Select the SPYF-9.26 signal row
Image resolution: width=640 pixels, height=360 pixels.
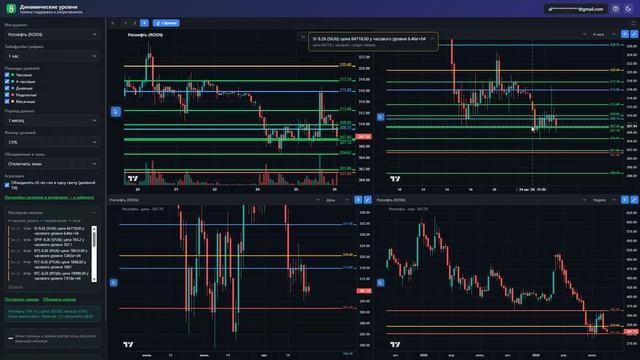point(49,242)
